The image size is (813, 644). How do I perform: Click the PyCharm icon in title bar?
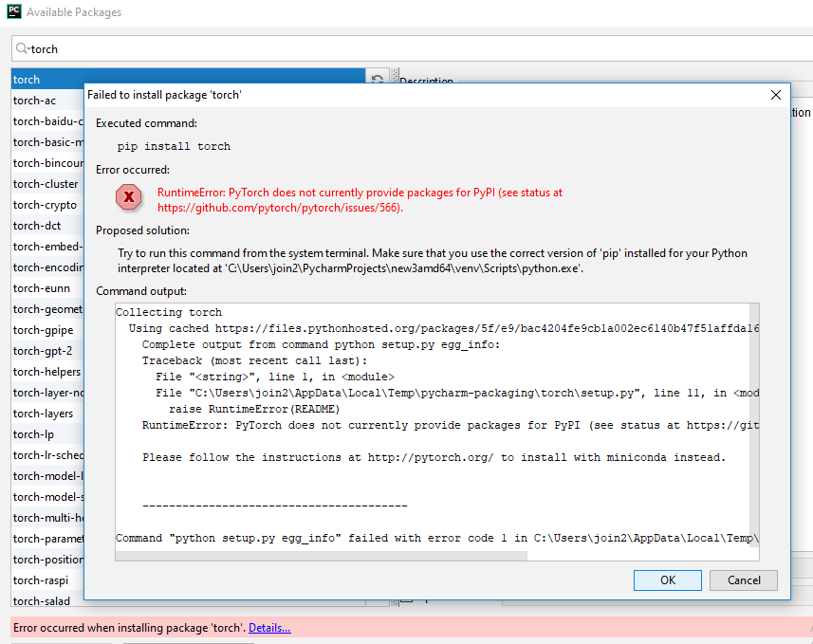coord(14,10)
